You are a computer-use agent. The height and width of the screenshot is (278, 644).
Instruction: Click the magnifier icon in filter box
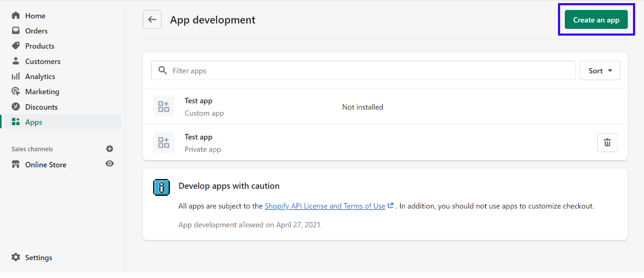[x=163, y=70]
